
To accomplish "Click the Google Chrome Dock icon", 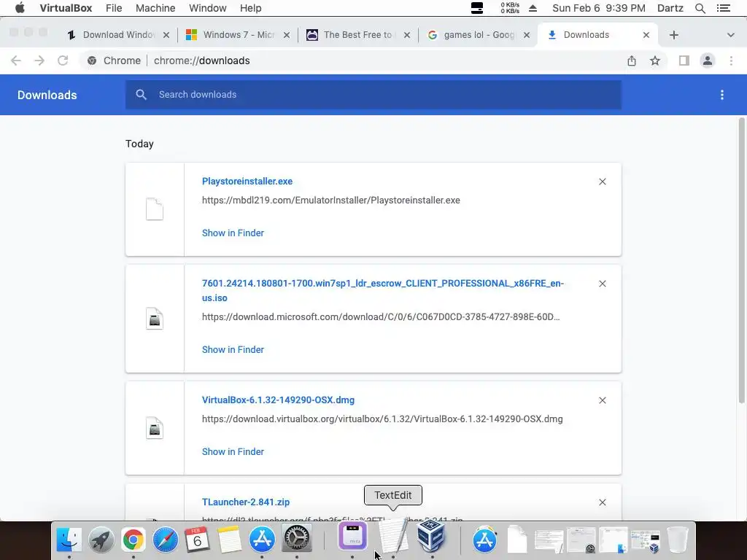I will 133,540.
